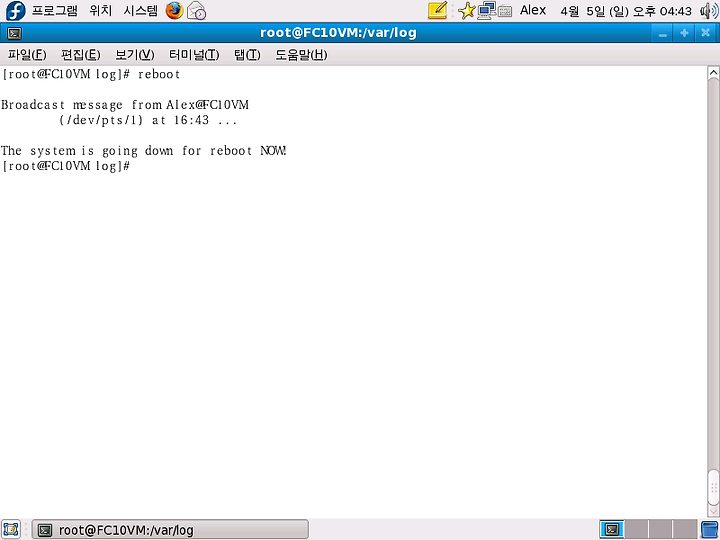Open the volume speaker control
This screenshot has height=540, width=720.
click(709, 11)
